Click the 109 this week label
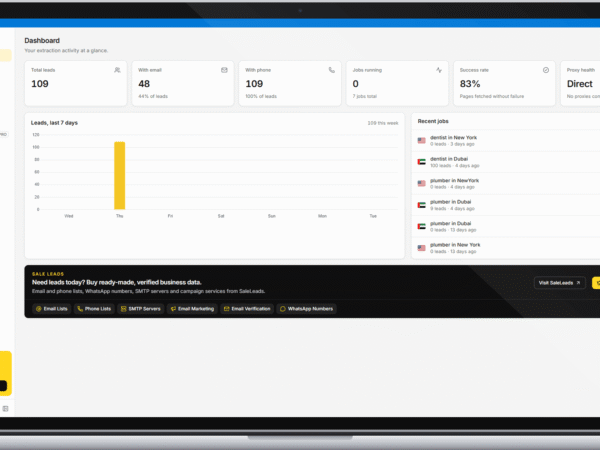 (383, 123)
